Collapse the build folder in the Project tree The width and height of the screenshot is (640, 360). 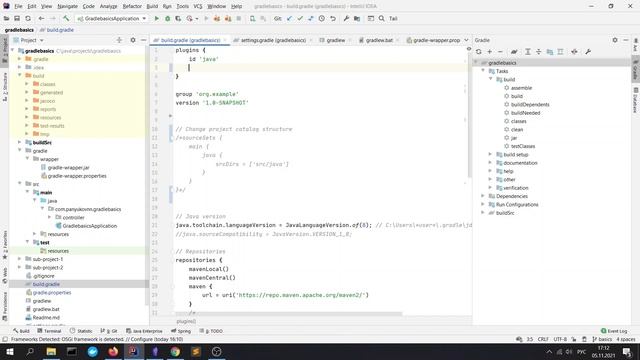20,76
